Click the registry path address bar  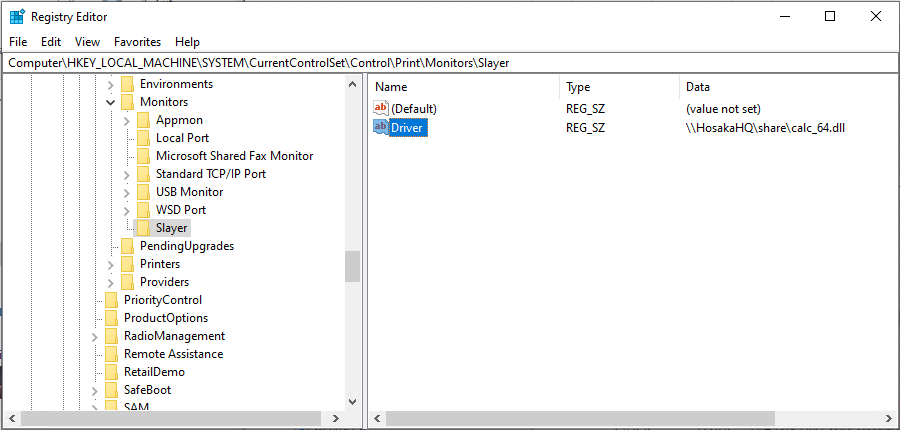coord(450,63)
